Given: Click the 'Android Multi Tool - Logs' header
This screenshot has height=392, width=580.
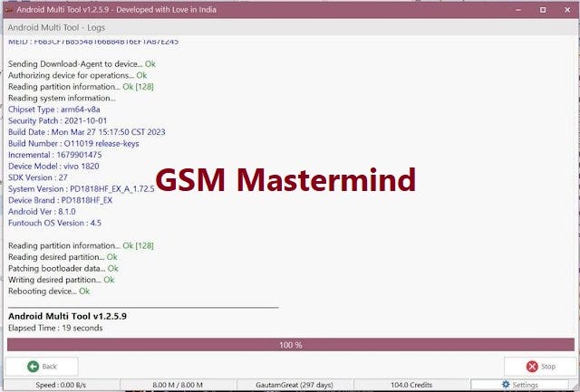Looking at the screenshot, I should coord(56,27).
